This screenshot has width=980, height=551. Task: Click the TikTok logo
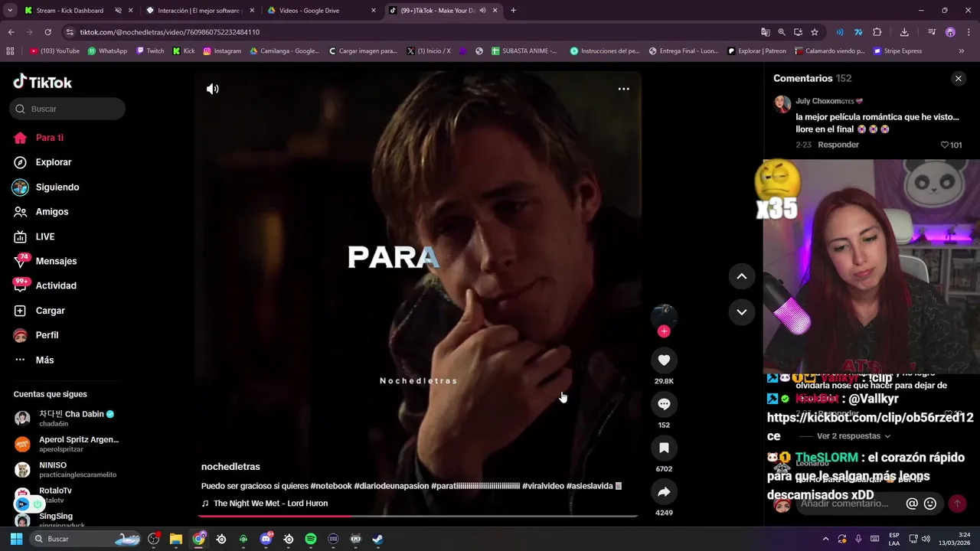(x=43, y=82)
